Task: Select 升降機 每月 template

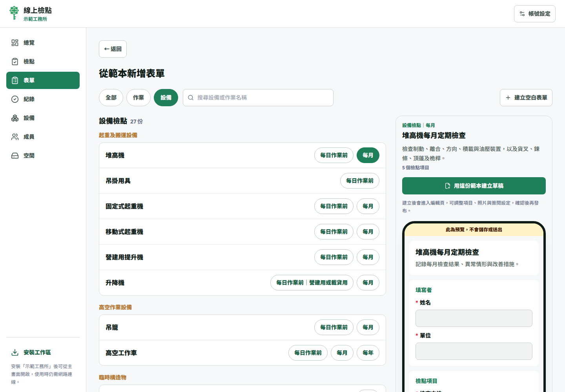Action: pyautogui.click(x=368, y=283)
